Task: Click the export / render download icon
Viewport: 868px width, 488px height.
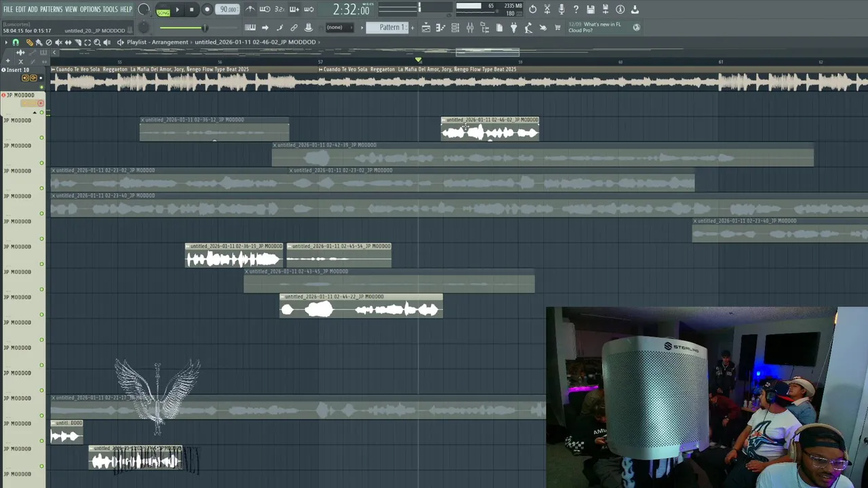Action: 635,9
